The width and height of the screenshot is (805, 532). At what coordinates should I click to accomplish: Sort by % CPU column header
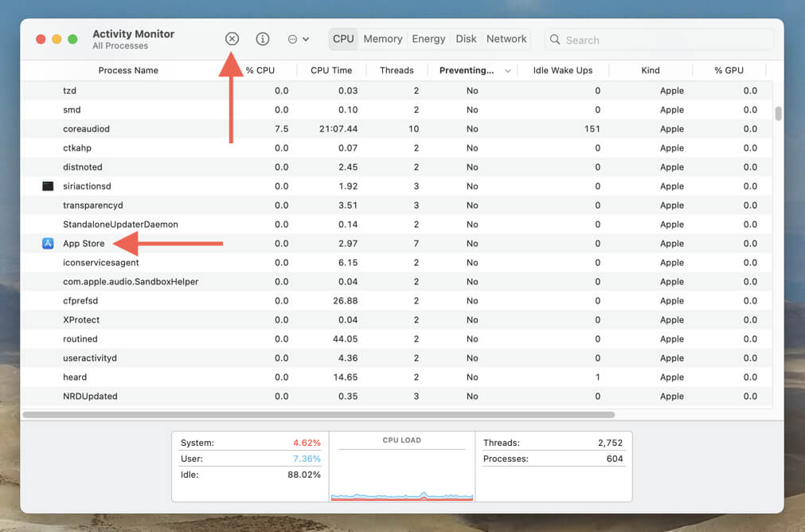click(260, 70)
